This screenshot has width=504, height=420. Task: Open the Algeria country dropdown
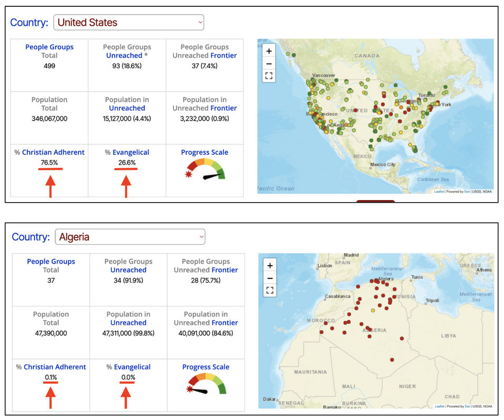[x=130, y=237]
